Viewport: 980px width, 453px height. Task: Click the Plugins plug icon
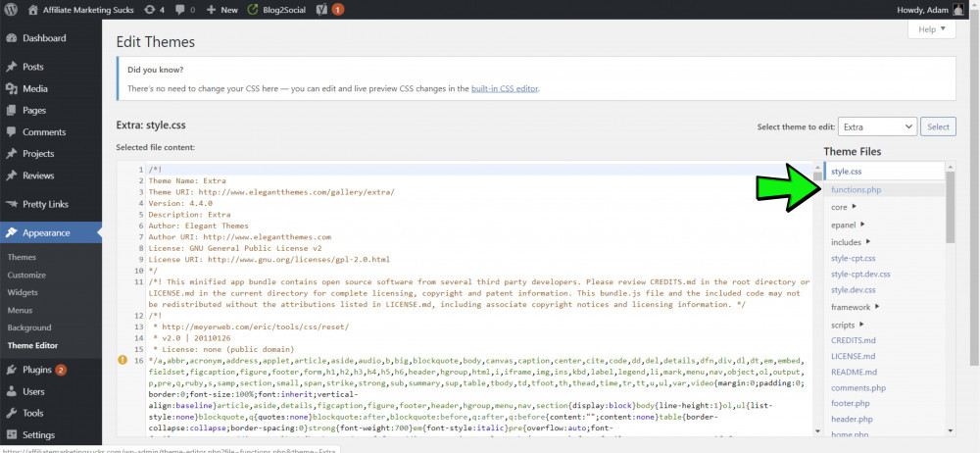coord(11,370)
